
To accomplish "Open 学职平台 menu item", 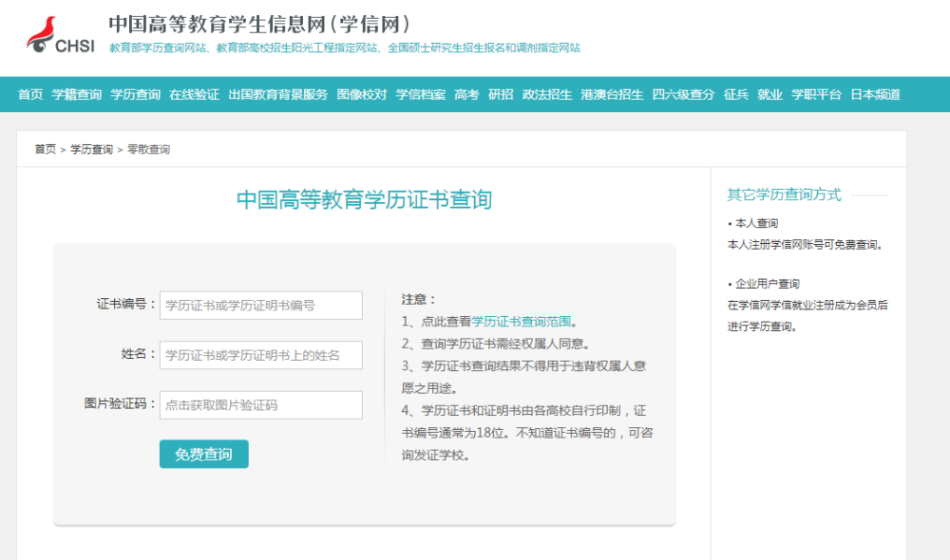I will [816, 95].
